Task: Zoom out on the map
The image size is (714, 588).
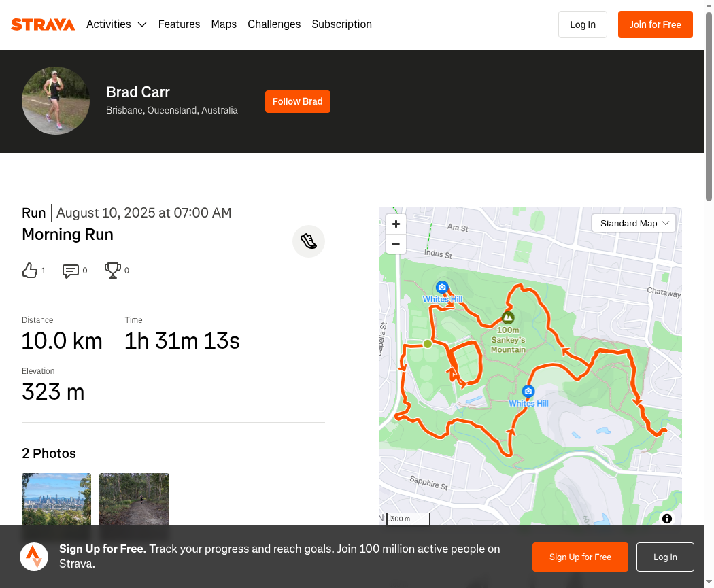Action: coord(396,244)
